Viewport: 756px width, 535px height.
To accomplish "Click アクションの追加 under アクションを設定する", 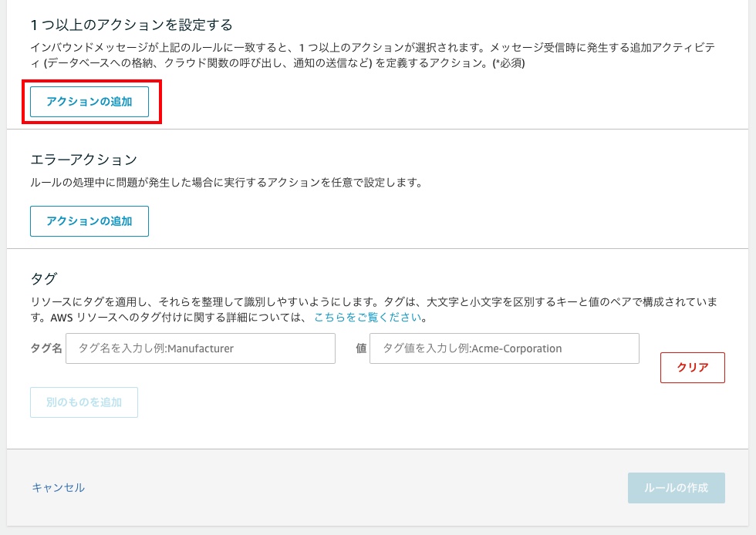I will (x=89, y=102).
